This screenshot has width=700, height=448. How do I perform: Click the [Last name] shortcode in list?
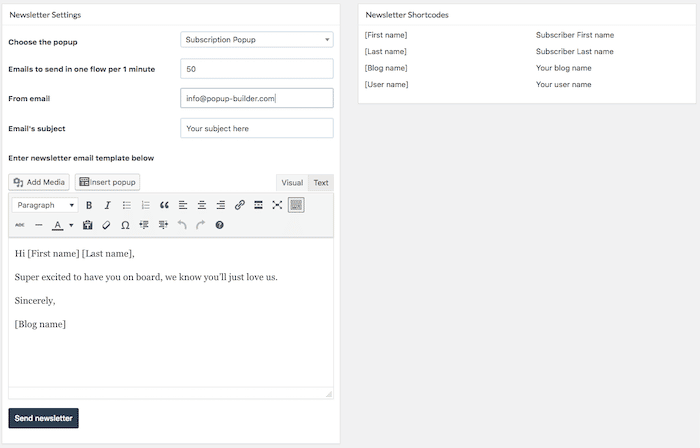coord(385,51)
